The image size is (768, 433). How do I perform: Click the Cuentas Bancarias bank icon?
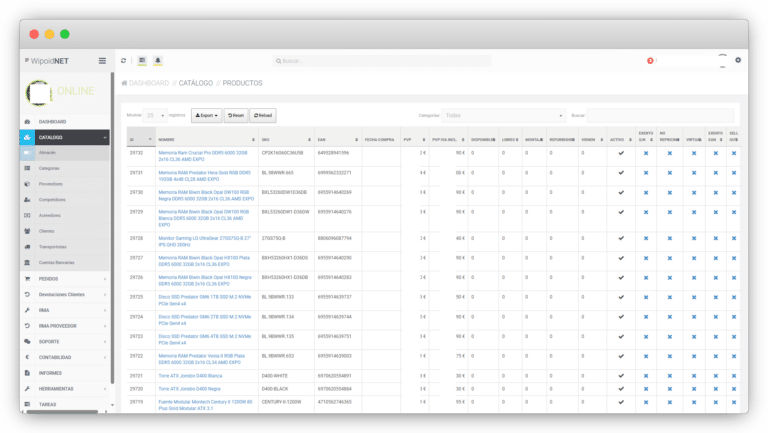[x=27, y=263]
